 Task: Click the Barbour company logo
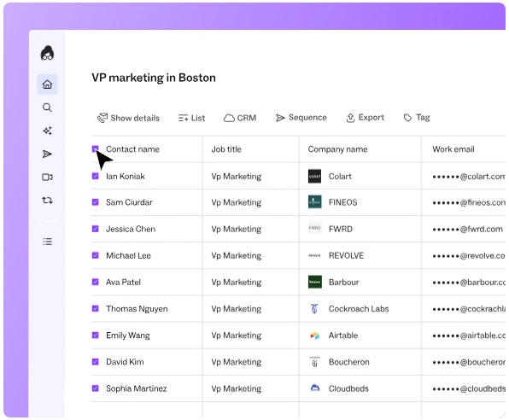[x=314, y=282]
